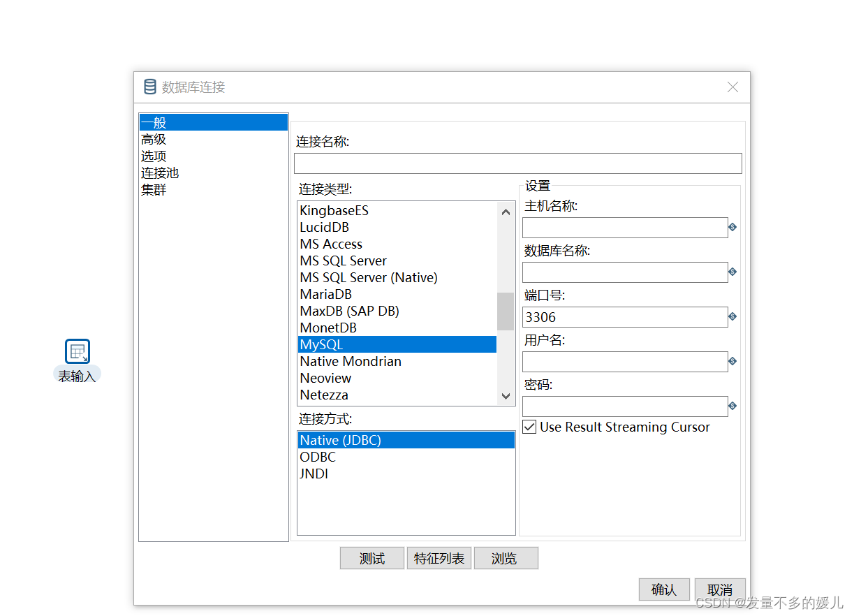Click the scroll-down arrow of the connection type list

[x=505, y=396]
